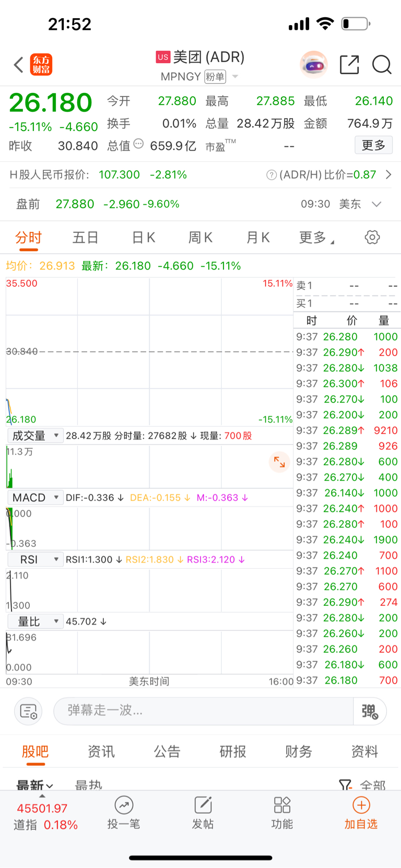Tap the DIF:-0.336 MACD value
This screenshot has height=868, width=401.
point(95,498)
